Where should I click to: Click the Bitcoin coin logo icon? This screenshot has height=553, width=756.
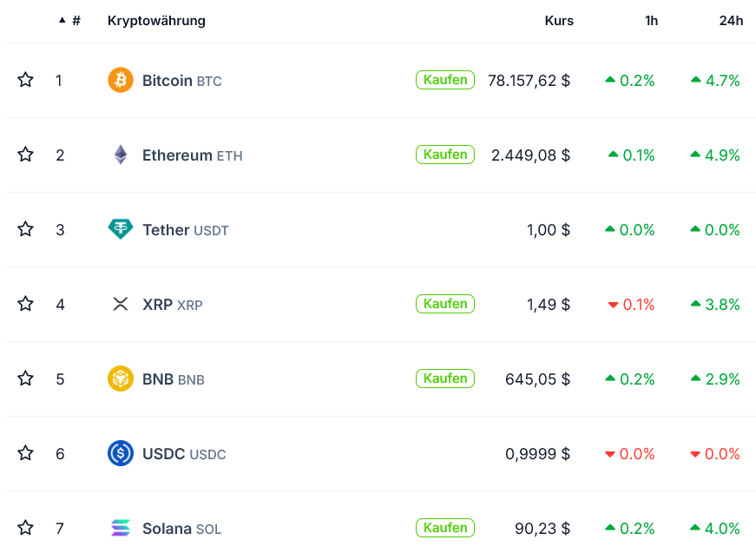(121, 81)
